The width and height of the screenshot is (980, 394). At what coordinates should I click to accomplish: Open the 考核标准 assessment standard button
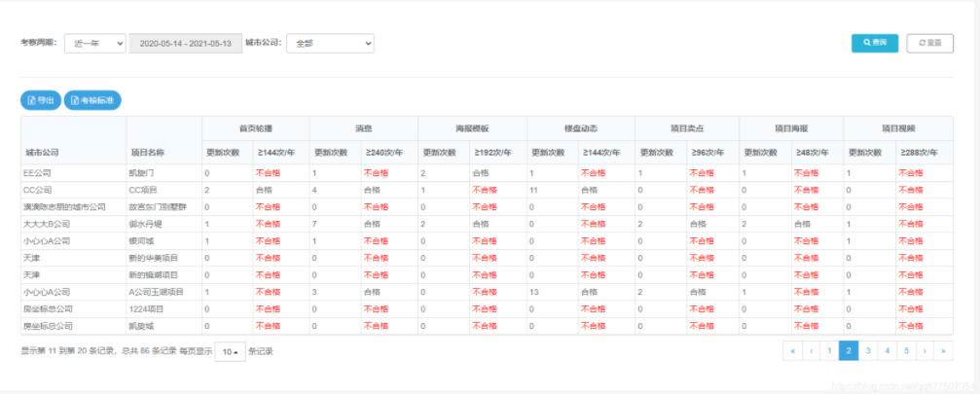point(92,100)
